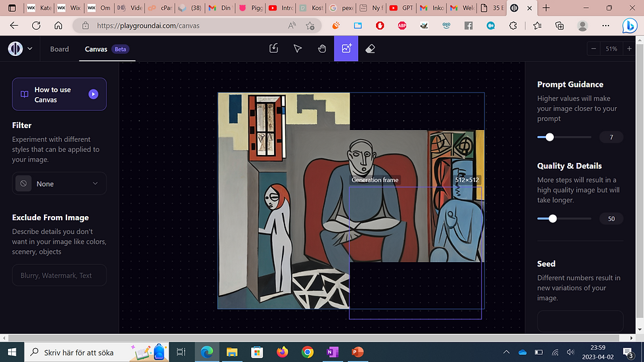Switch to the Board tab

[60, 49]
